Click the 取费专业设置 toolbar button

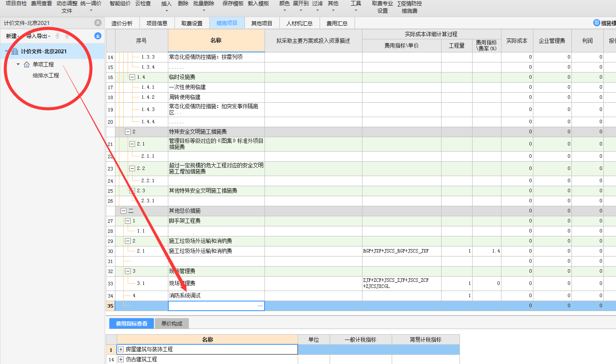tap(383, 7)
